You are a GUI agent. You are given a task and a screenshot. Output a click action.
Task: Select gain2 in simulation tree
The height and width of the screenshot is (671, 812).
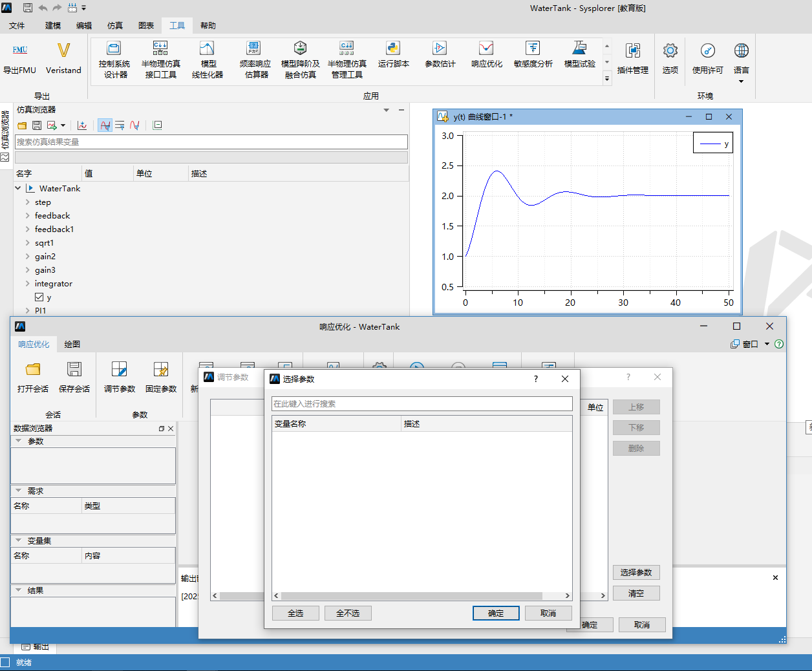pos(45,257)
